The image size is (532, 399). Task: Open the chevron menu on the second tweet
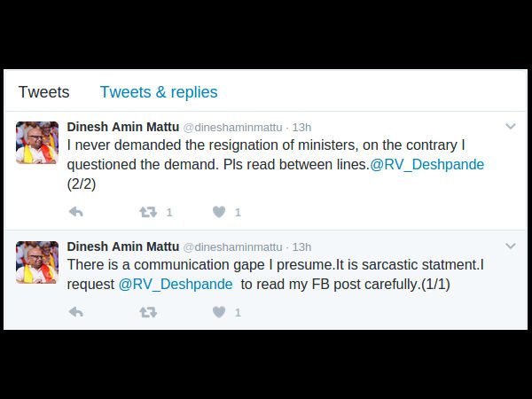(x=511, y=246)
